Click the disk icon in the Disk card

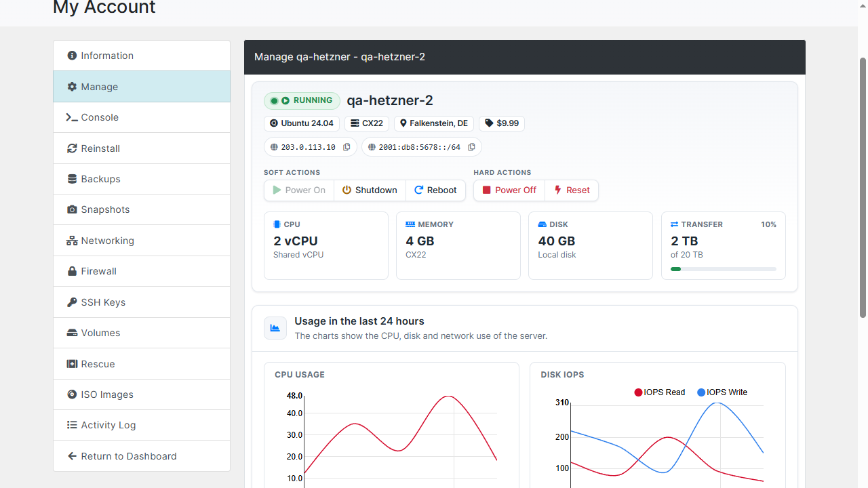point(542,224)
